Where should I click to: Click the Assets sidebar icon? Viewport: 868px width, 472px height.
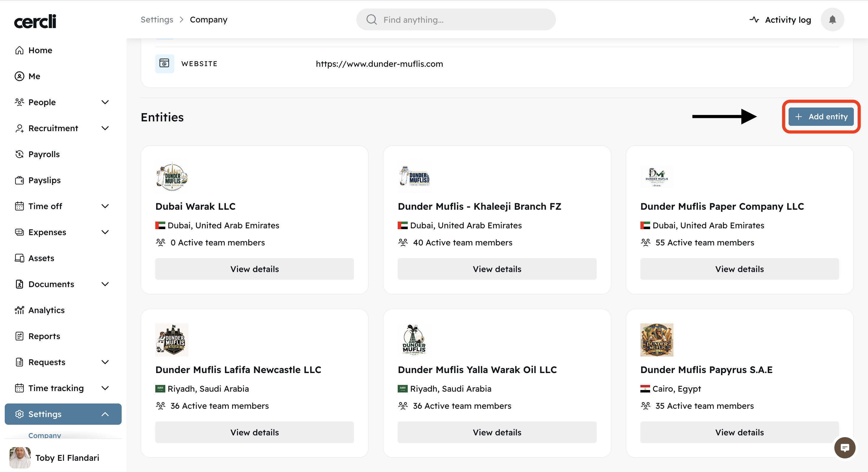[19, 258]
